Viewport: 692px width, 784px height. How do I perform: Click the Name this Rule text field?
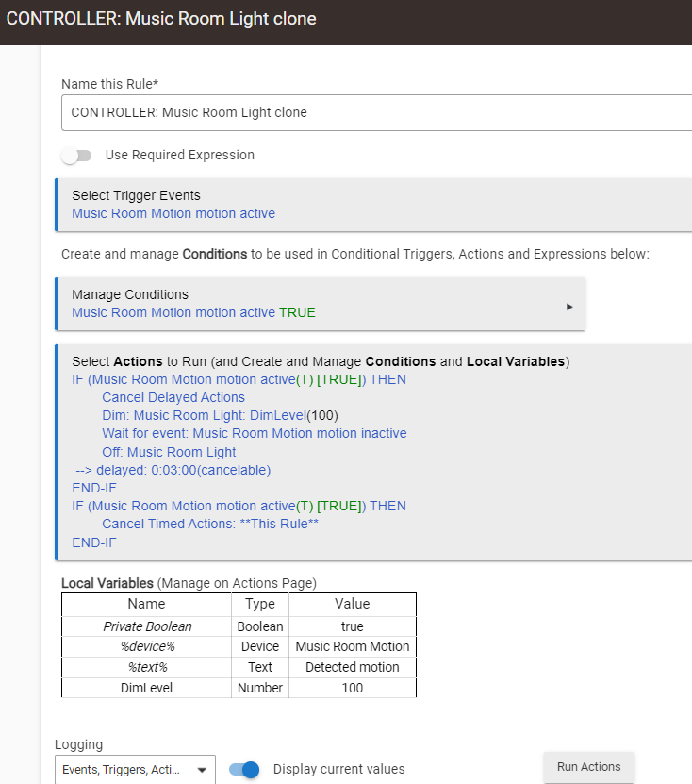pos(377,112)
